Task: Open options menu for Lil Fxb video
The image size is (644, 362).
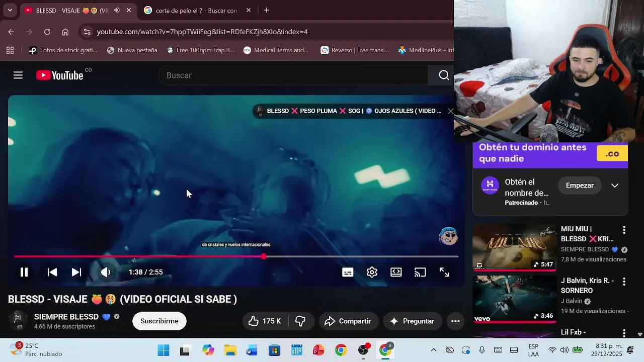Action: click(x=624, y=333)
